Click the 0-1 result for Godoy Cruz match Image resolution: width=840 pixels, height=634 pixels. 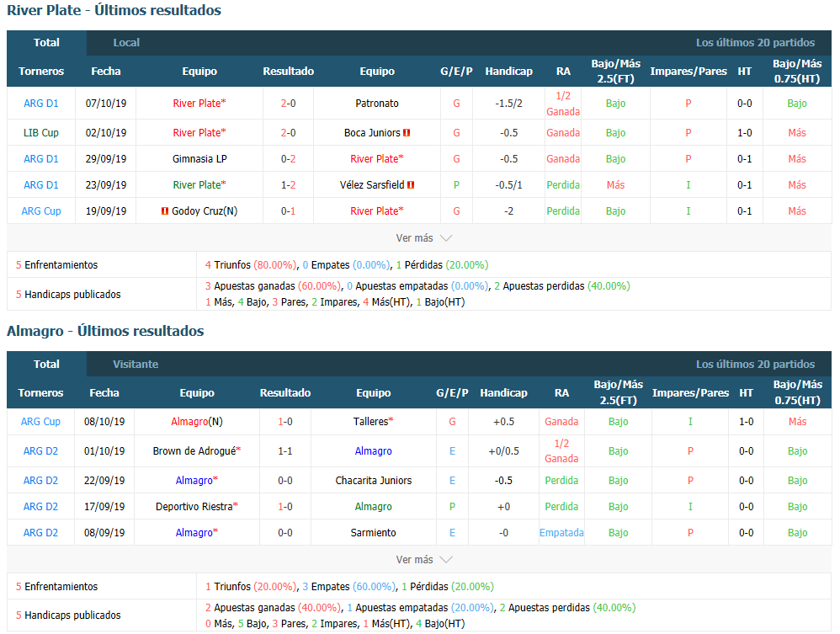tap(288, 211)
